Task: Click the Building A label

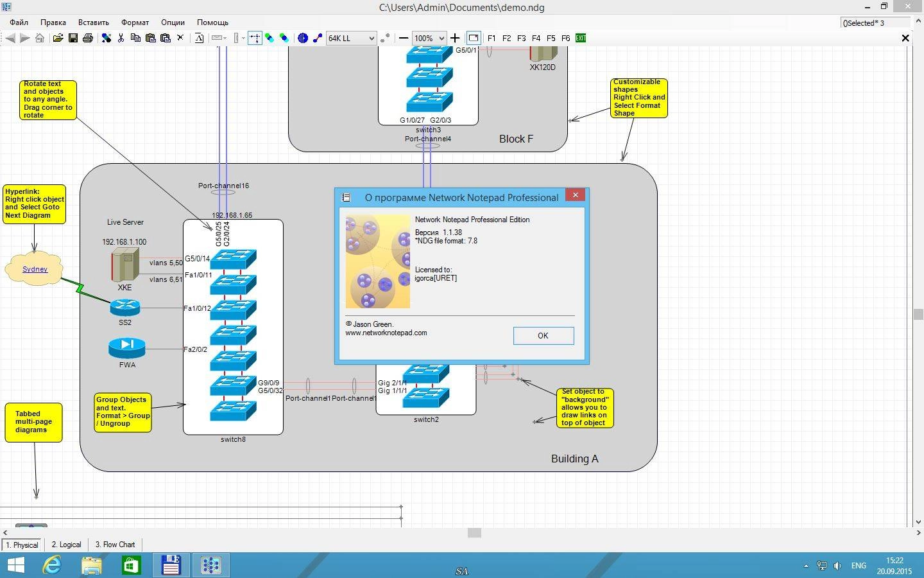Action: click(574, 459)
